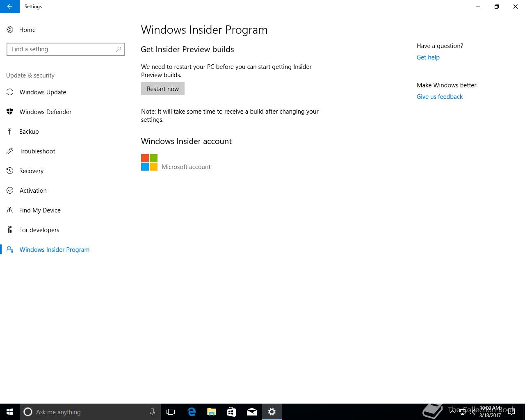The width and height of the screenshot is (525, 420).
Task: Open File Explorer from the taskbar
Action: click(x=212, y=412)
